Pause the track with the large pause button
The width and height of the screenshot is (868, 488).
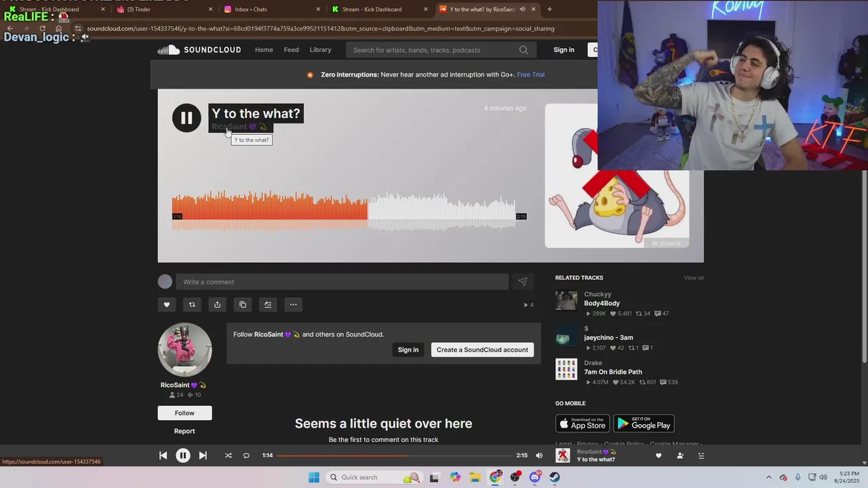click(186, 118)
